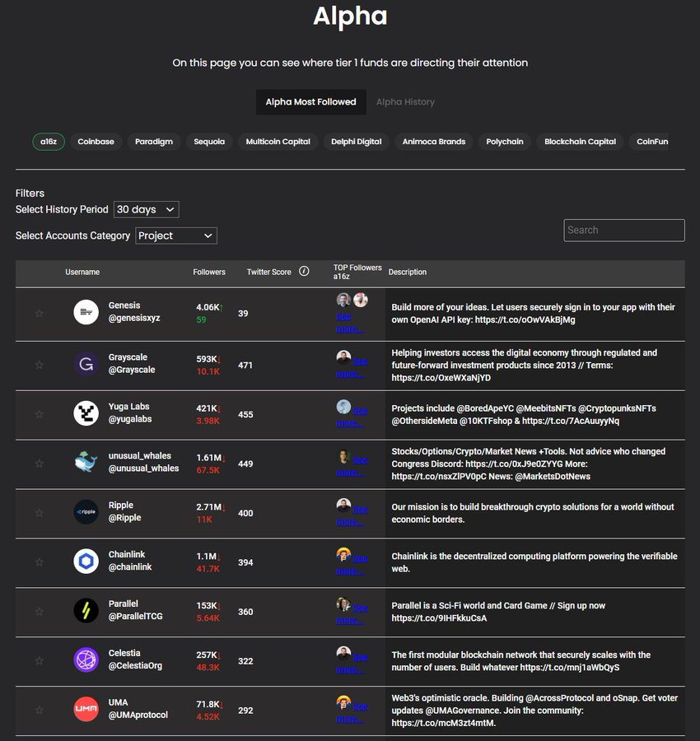
Task: Mark Ripple as favorite with star
Action: tap(40, 513)
